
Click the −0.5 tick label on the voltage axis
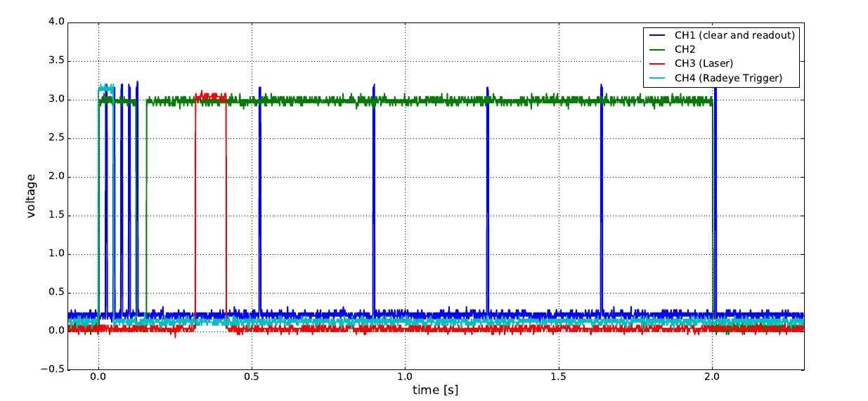point(53,369)
